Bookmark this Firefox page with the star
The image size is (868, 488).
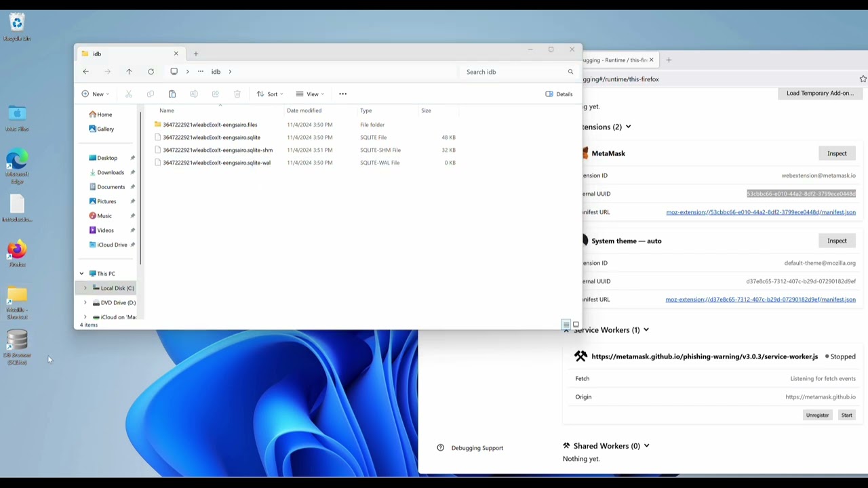pos(863,79)
